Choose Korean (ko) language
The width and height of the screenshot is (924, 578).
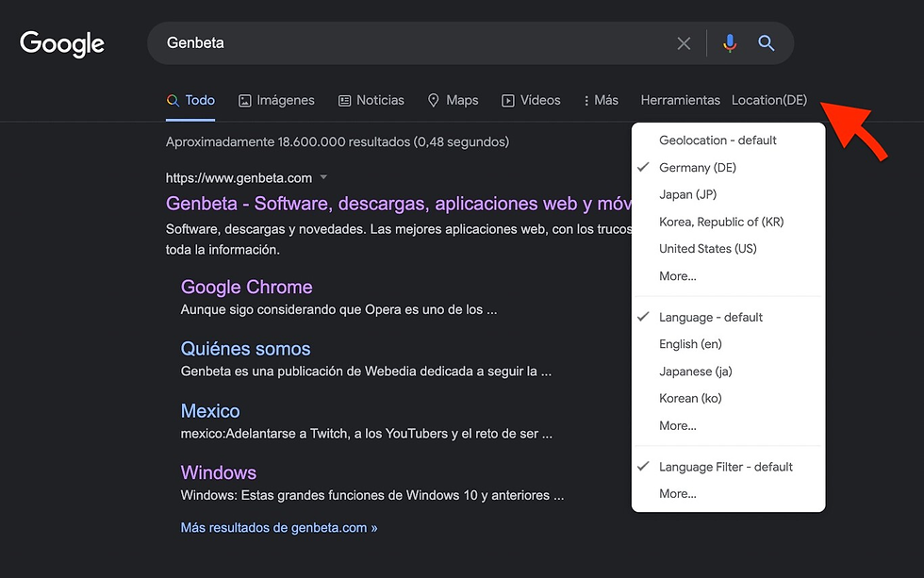point(690,398)
